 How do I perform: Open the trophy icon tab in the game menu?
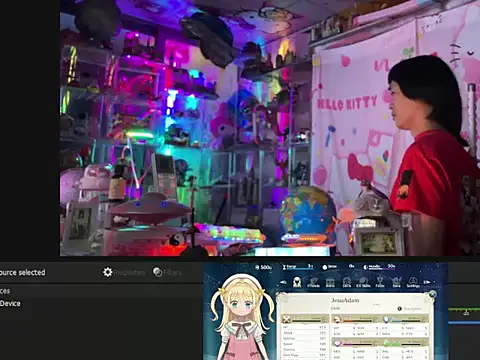(380, 283)
